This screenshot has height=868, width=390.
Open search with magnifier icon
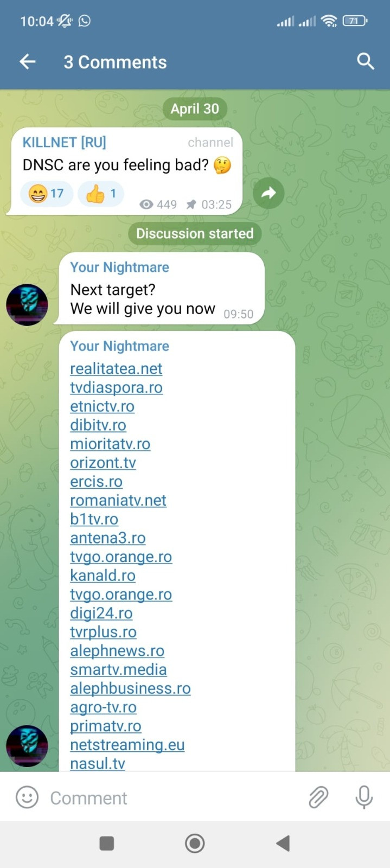tap(366, 61)
